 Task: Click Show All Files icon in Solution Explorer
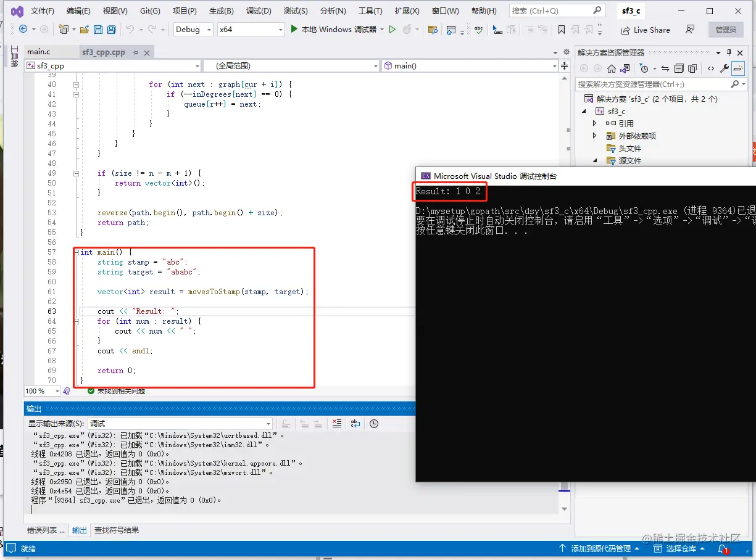(692, 68)
